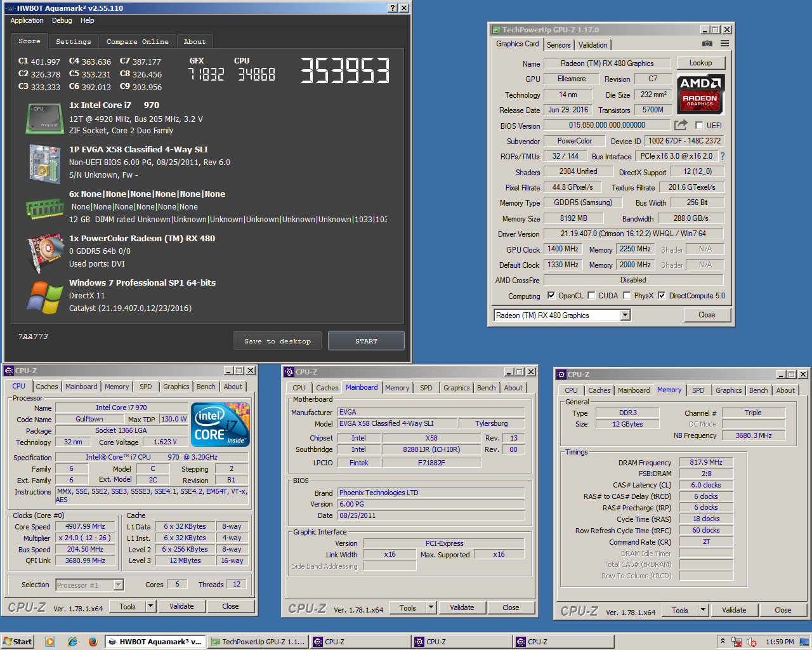Open the Validation tab in GPU-Z
Screen dimensions: 812x650
tap(593, 45)
